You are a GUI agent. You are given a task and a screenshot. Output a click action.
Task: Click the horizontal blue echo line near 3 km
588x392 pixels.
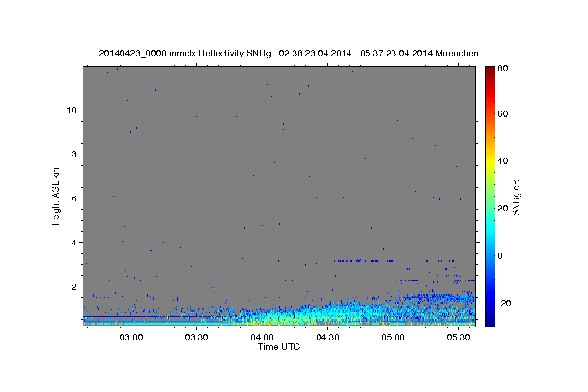[x=394, y=261]
